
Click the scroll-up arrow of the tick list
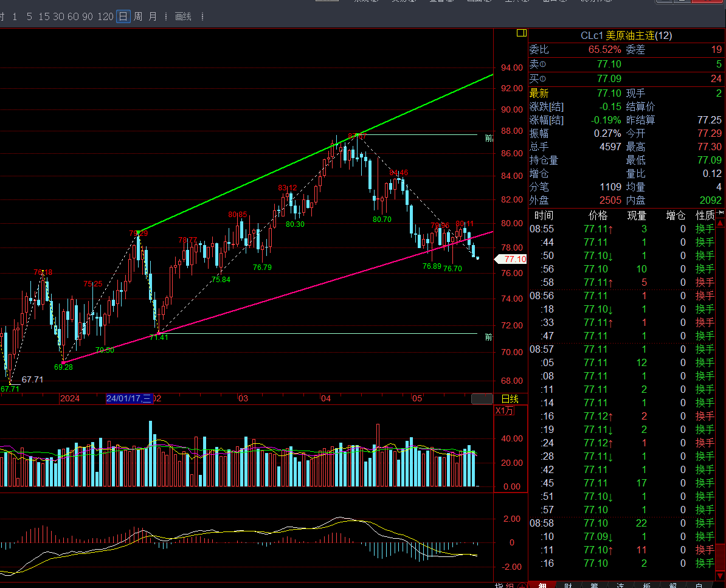721,223
